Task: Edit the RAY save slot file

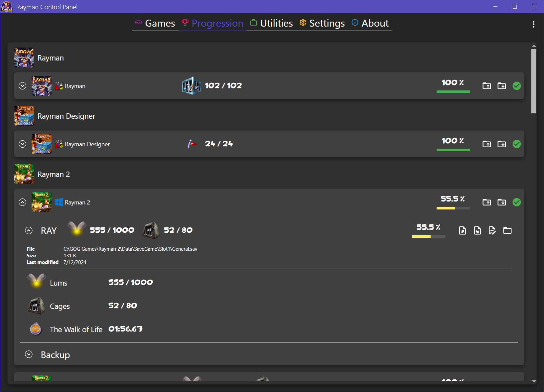Action: pyautogui.click(x=492, y=230)
